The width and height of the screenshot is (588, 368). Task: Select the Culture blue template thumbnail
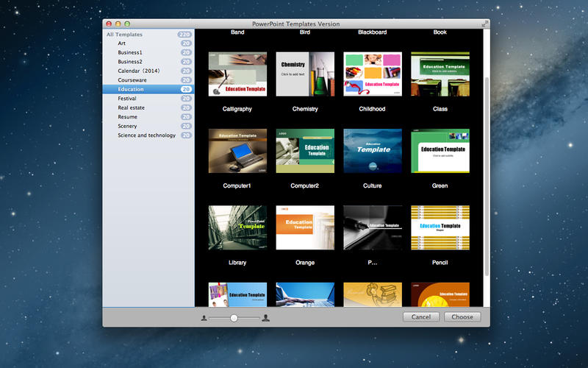(373, 151)
